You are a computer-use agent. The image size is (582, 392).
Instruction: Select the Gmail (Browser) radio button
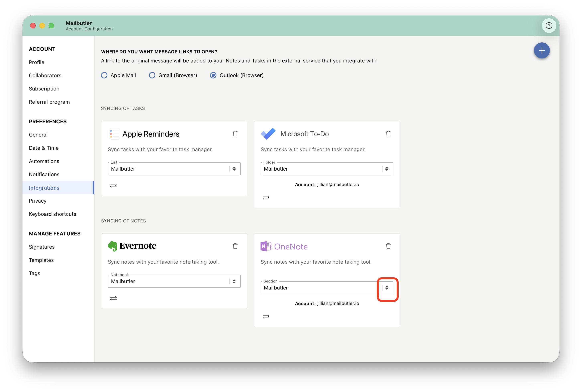point(152,75)
